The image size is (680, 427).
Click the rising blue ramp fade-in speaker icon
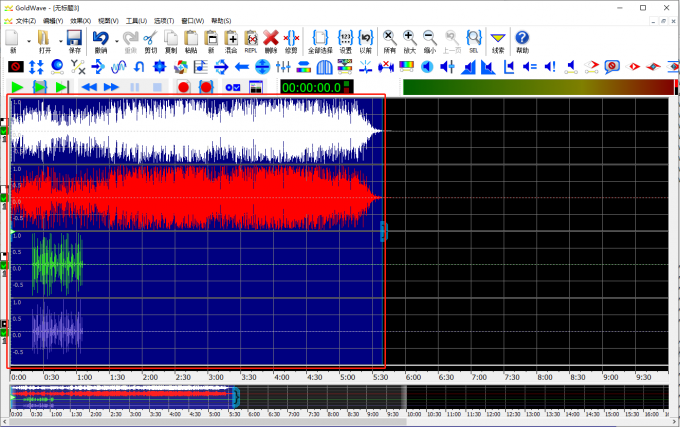[x=468, y=67]
